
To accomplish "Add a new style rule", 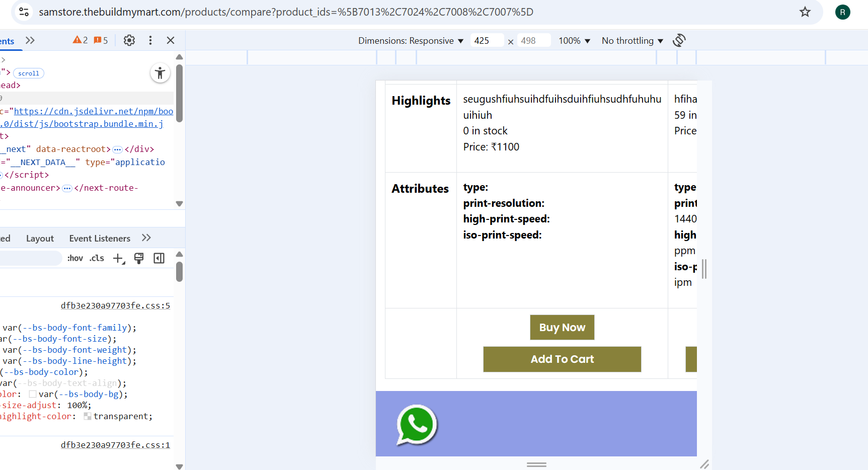I will click(119, 259).
